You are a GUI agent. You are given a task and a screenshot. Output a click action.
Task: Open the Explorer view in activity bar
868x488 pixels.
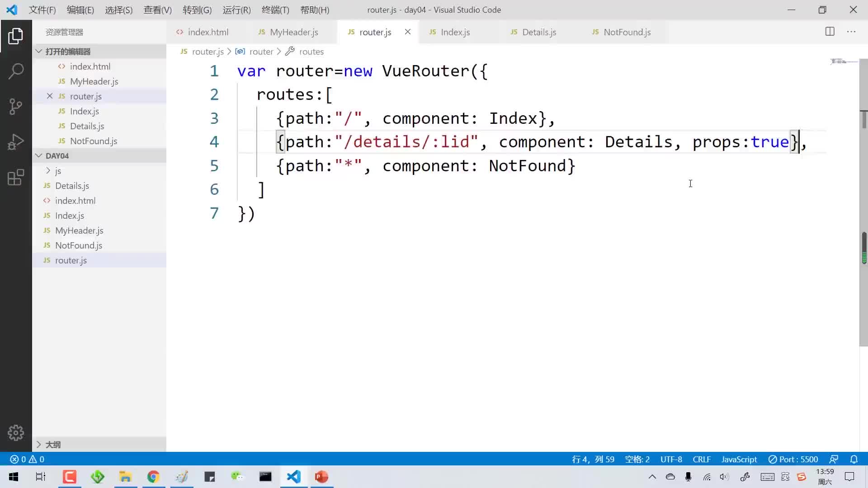tap(16, 36)
